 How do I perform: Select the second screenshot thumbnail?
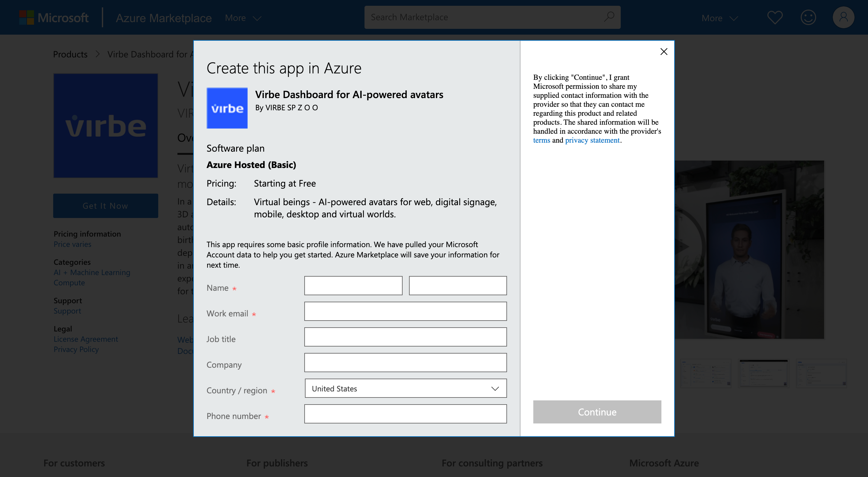(x=763, y=373)
